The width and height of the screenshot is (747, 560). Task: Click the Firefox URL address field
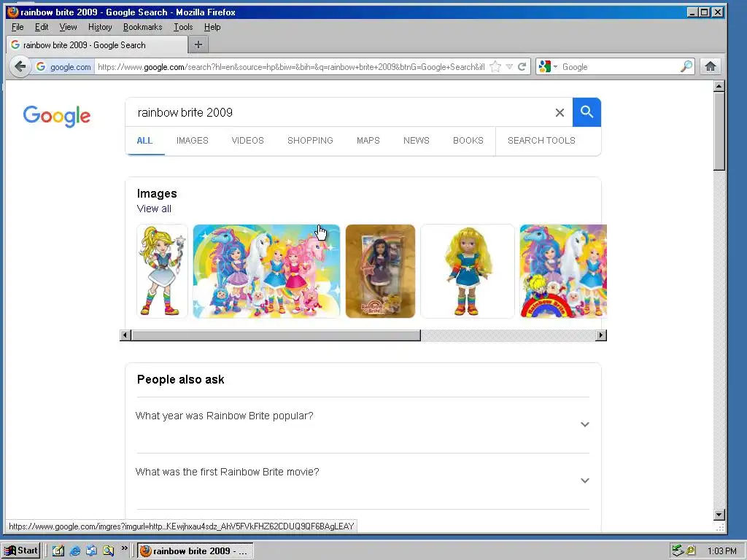coord(290,66)
